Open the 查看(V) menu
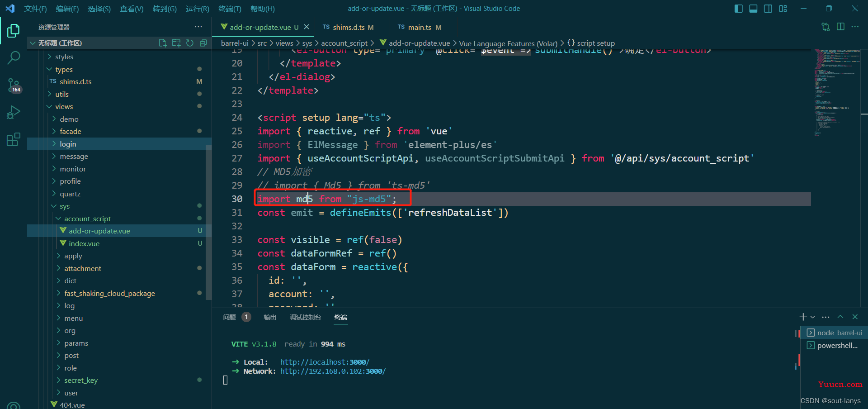Screen dimensions: 868x409 (x=132, y=9)
